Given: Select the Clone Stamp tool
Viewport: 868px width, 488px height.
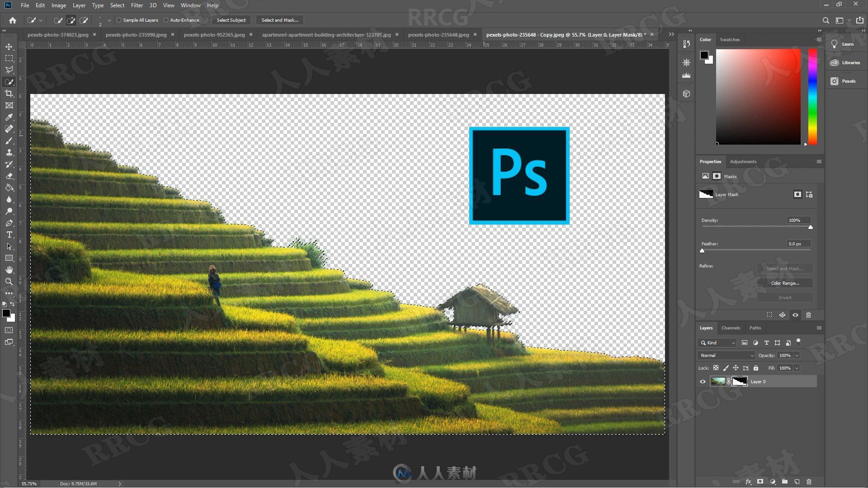Looking at the screenshot, I should point(9,153).
